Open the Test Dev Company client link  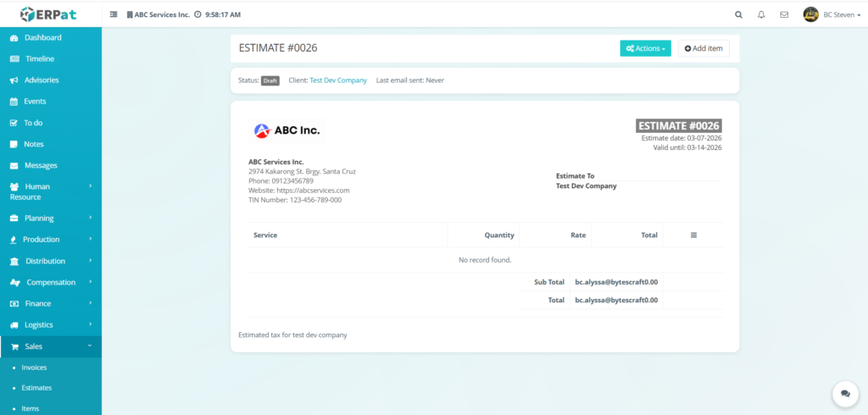click(338, 80)
